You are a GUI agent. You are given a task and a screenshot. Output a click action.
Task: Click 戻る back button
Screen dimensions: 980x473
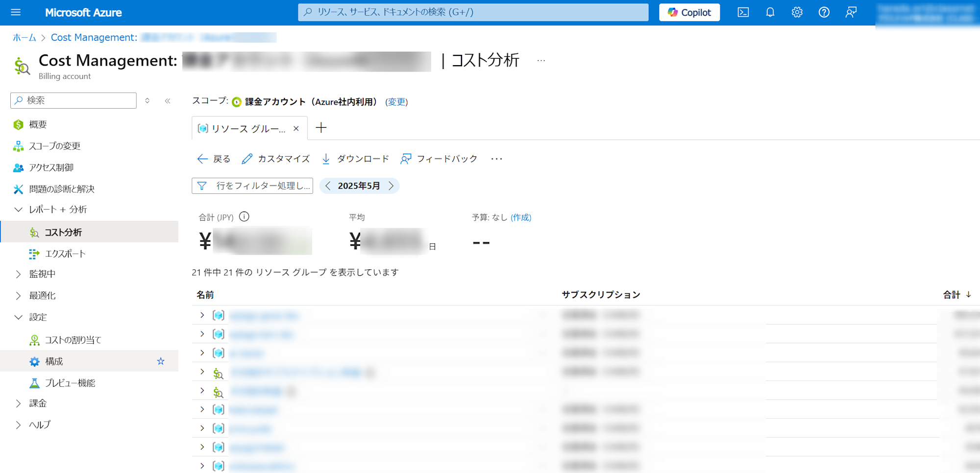[x=214, y=159]
